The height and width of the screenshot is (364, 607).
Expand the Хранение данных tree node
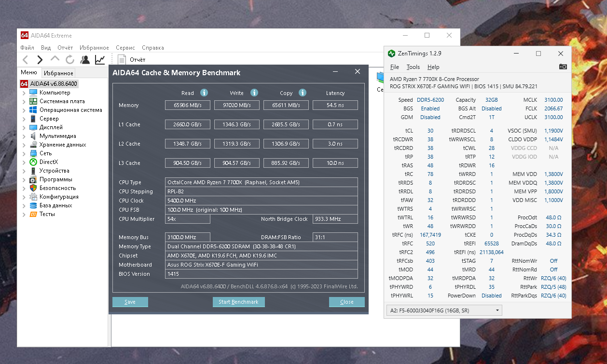(24, 145)
